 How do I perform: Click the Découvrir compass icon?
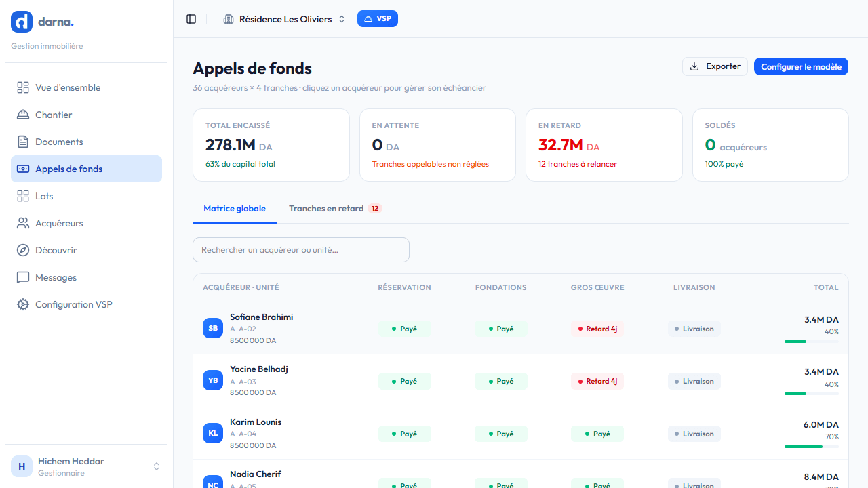[23, 250]
